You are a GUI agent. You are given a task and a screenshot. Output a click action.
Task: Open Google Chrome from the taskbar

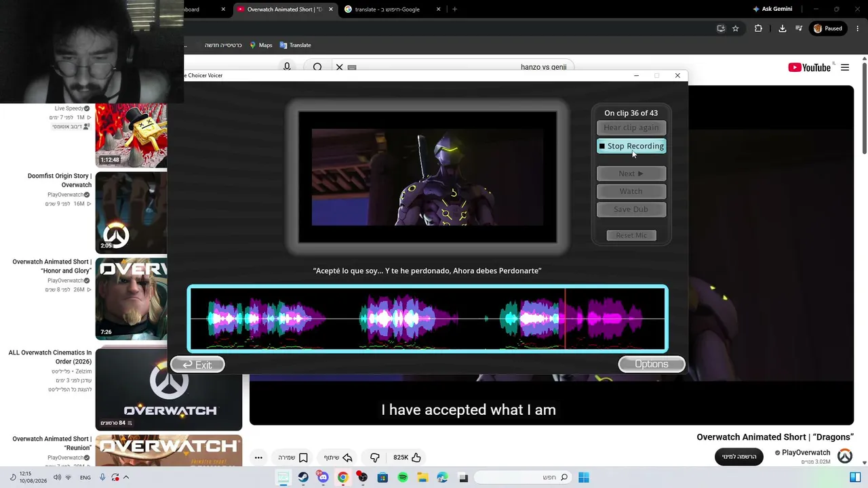point(343,478)
